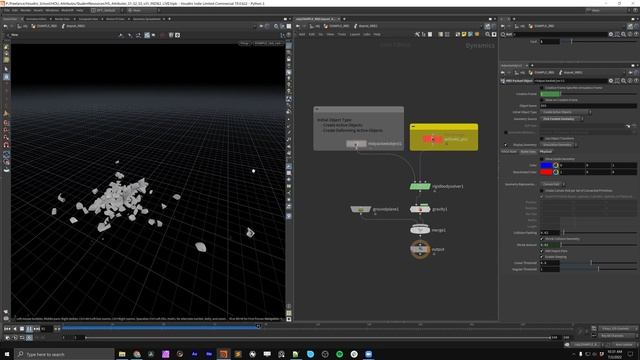Open Geometry Source dropdown
This screenshot has height=360, width=640.
coord(562,119)
